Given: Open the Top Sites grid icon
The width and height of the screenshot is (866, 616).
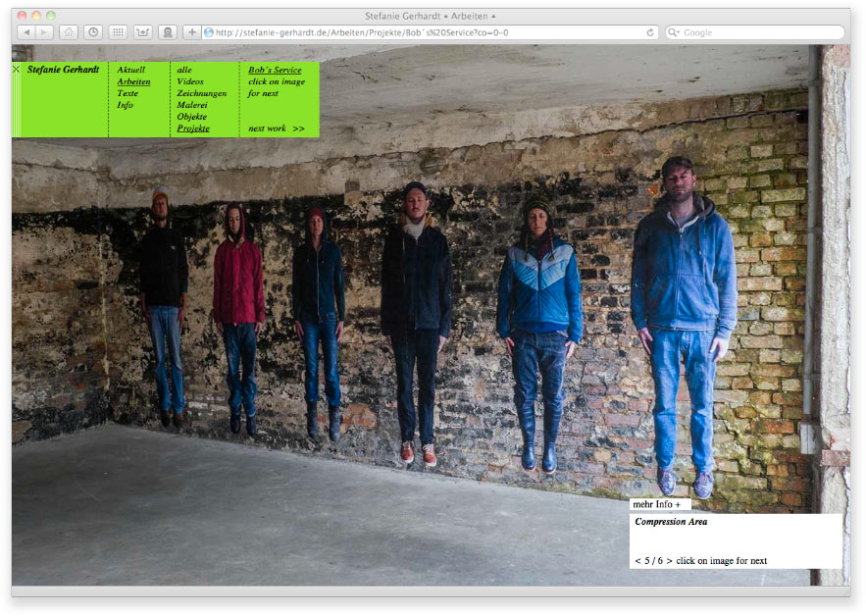Looking at the screenshot, I should pos(118,32).
